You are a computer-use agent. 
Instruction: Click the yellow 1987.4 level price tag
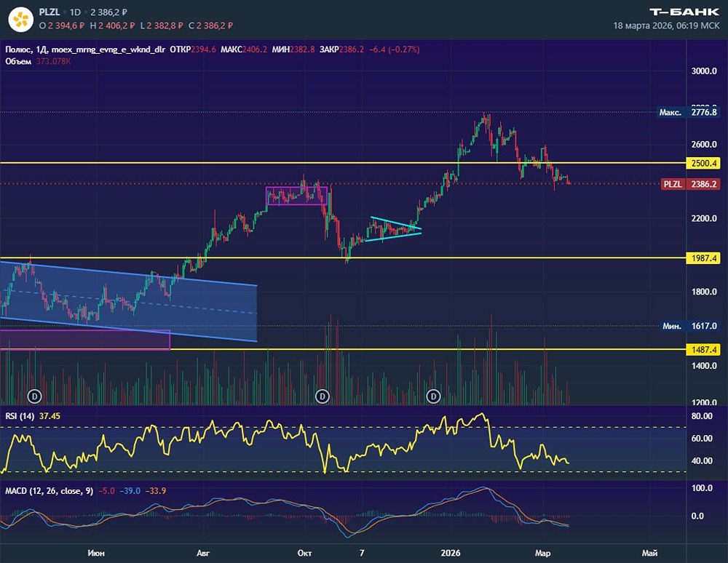[703, 258]
